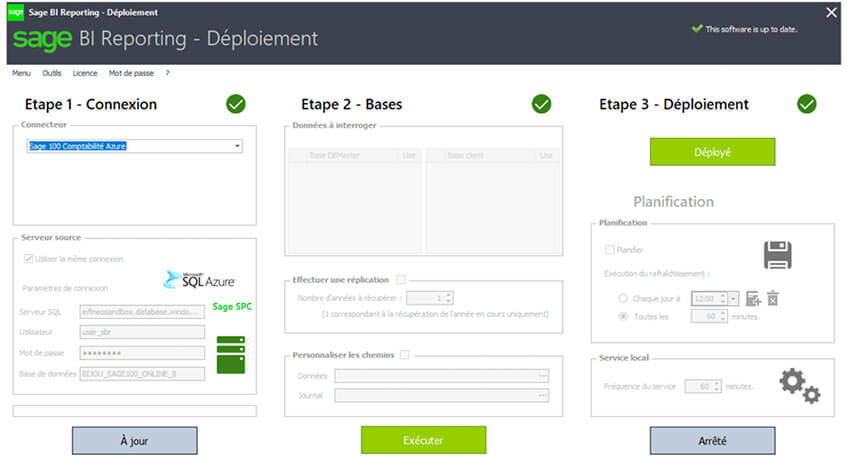This screenshot has height=459, width=847.
Task: Click the Données browse ellipsis button
Action: point(543,375)
